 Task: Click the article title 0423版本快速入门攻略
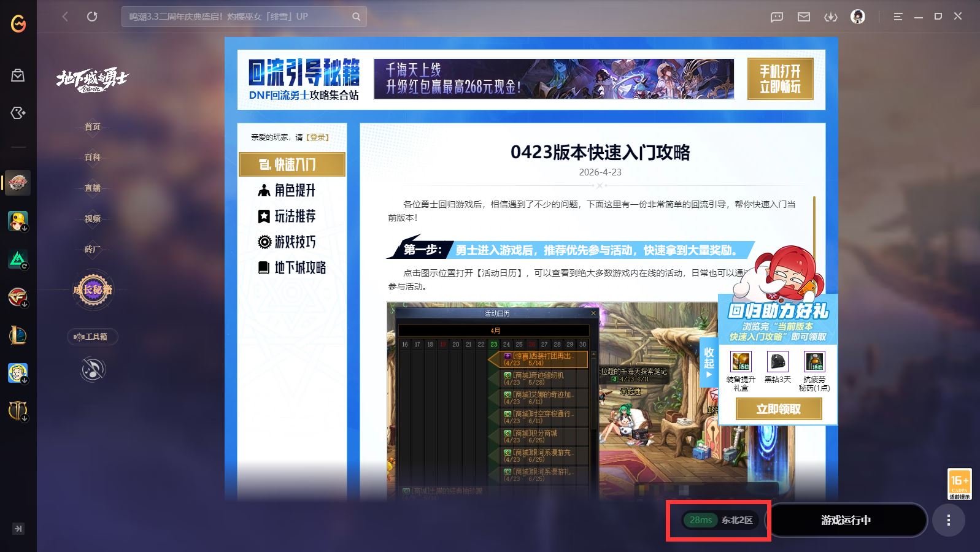point(600,152)
